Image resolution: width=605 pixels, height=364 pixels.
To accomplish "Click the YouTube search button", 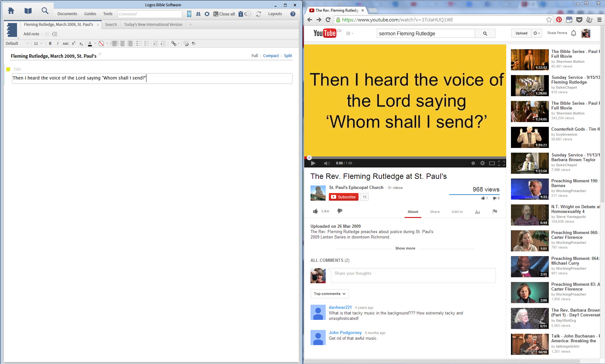I will (485, 33).
